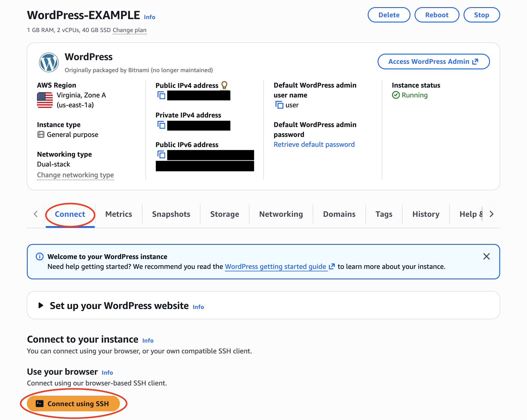Switch to the Tags tab
This screenshot has width=527, height=420.
point(384,214)
